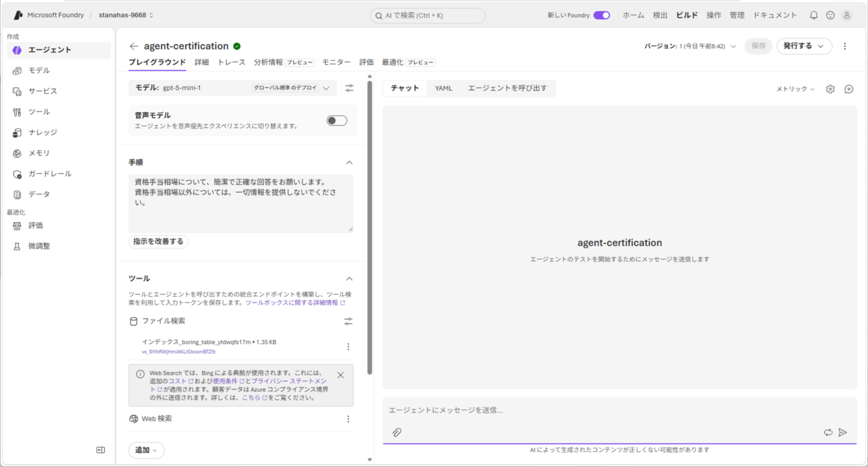The height and width of the screenshot is (467, 868).
Task: Dismiss the Web Search notice with the X
Action: click(x=341, y=375)
